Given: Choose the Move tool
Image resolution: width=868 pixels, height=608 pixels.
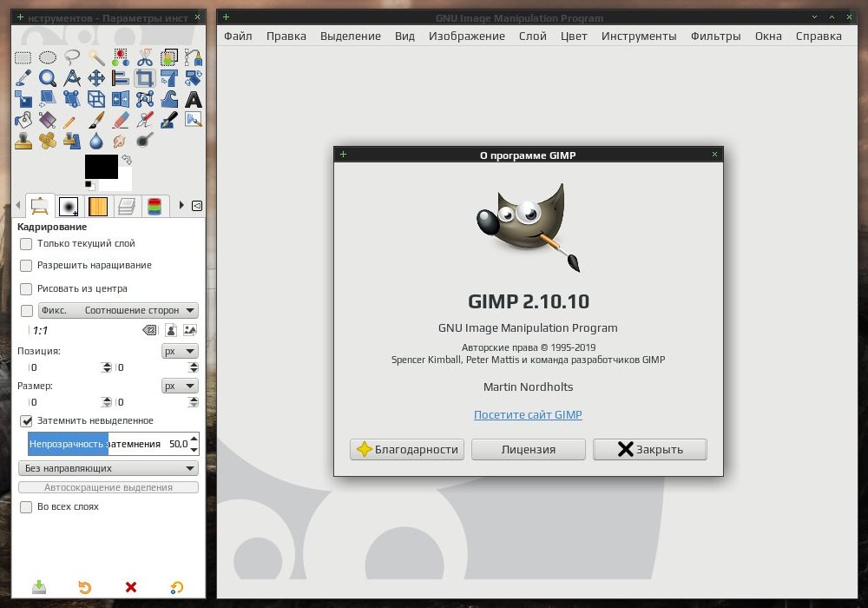Looking at the screenshot, I should 96,78.
